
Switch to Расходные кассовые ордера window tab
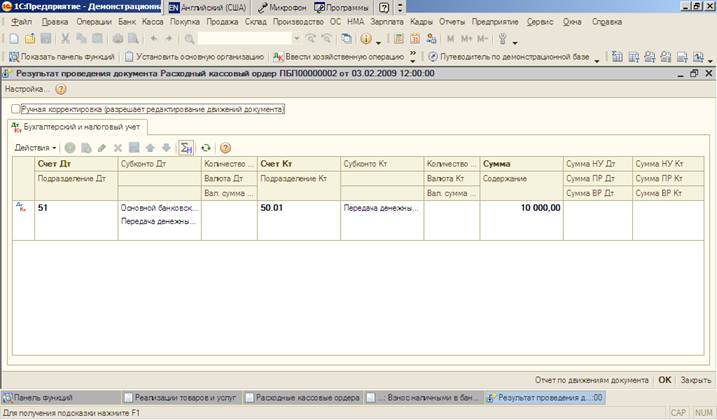click(x=303, y=398)
